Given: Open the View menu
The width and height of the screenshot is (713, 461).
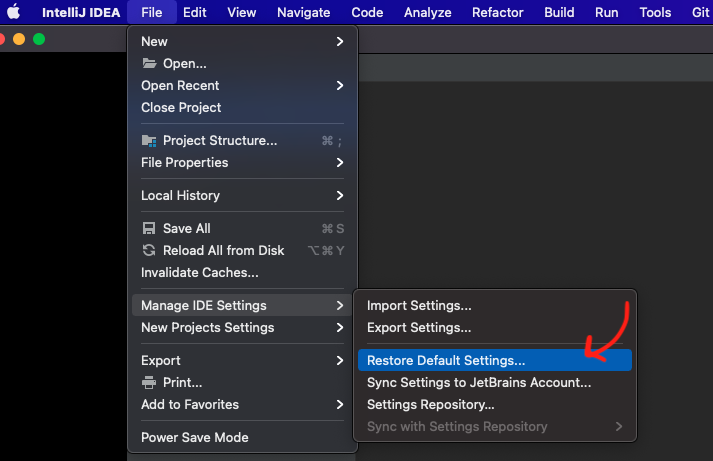Looking at the screenshot, I should pos(241,12).
